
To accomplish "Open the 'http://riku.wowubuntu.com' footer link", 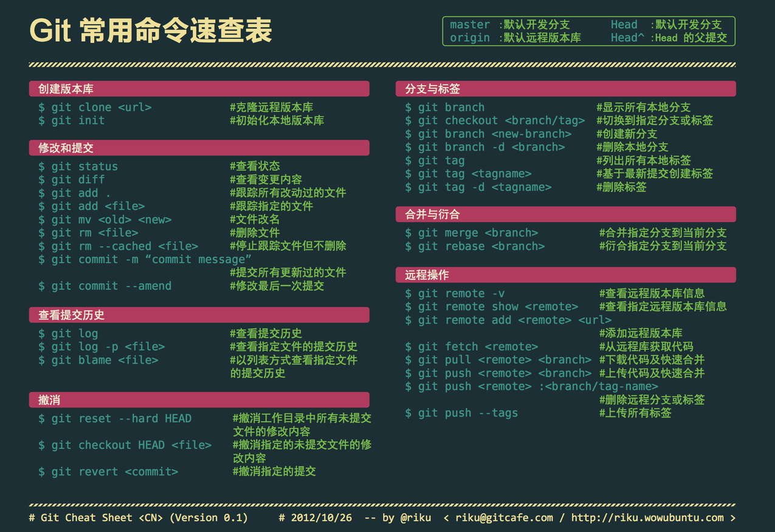I will point(647,518).
